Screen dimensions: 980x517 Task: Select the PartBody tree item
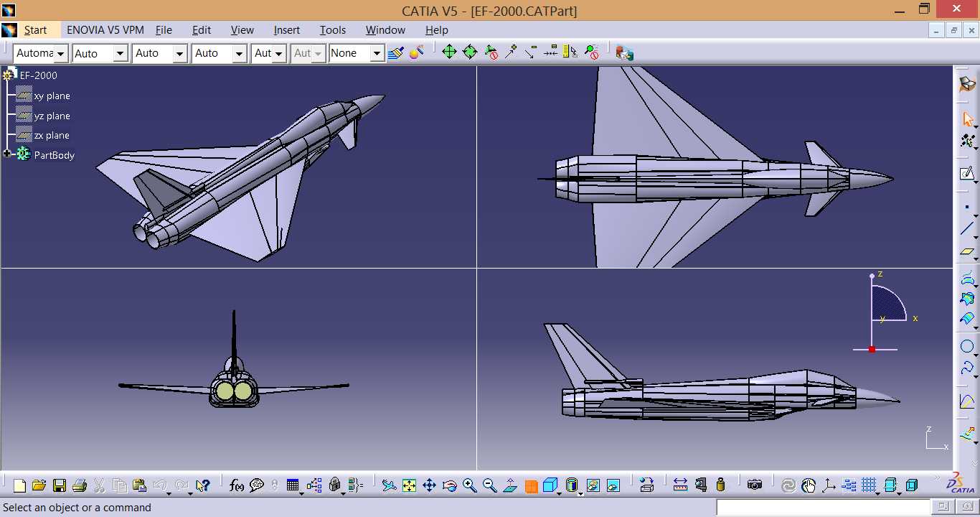coord(55,155)
